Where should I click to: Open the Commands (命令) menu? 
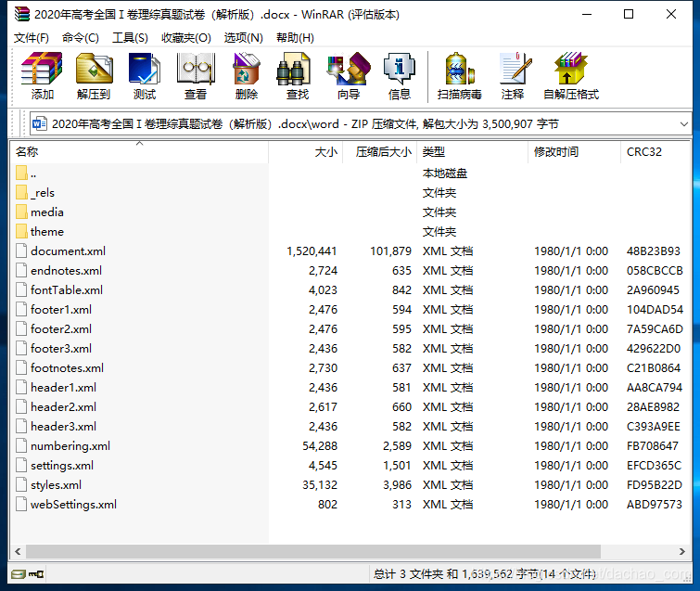point(81,37)
